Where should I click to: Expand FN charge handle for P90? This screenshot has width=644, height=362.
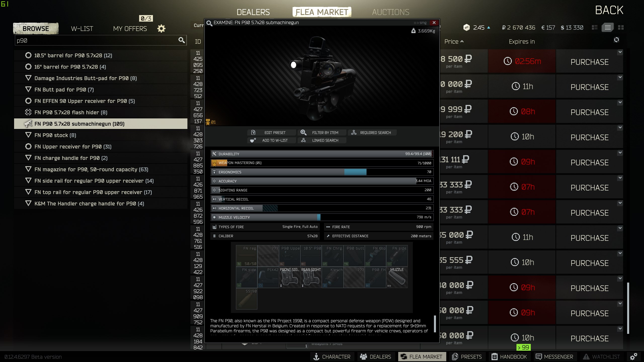click(x=101, y=158)
